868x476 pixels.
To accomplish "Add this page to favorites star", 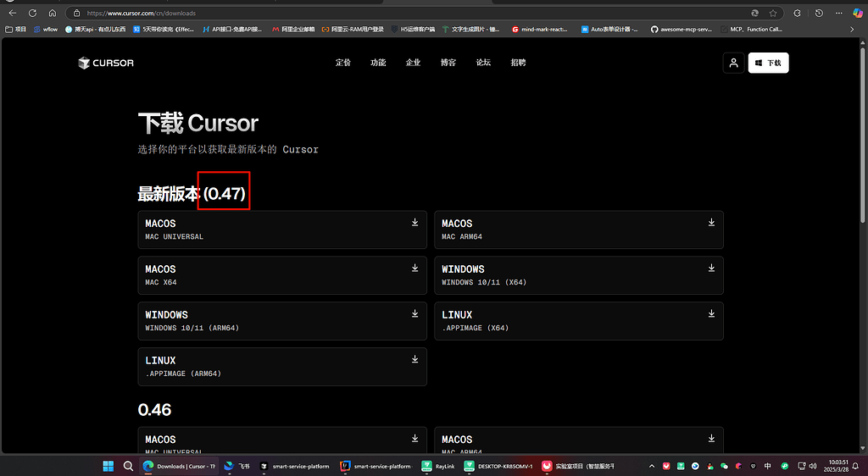I will tap(773, 13).
